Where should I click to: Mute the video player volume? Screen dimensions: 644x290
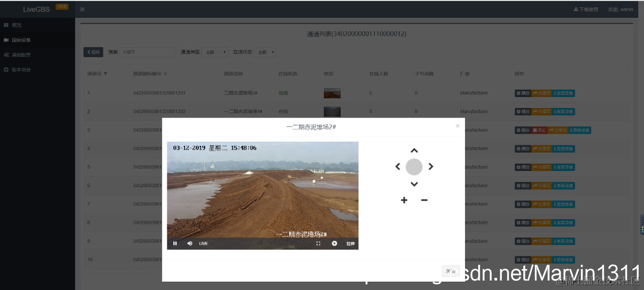[x=189, y=243]
